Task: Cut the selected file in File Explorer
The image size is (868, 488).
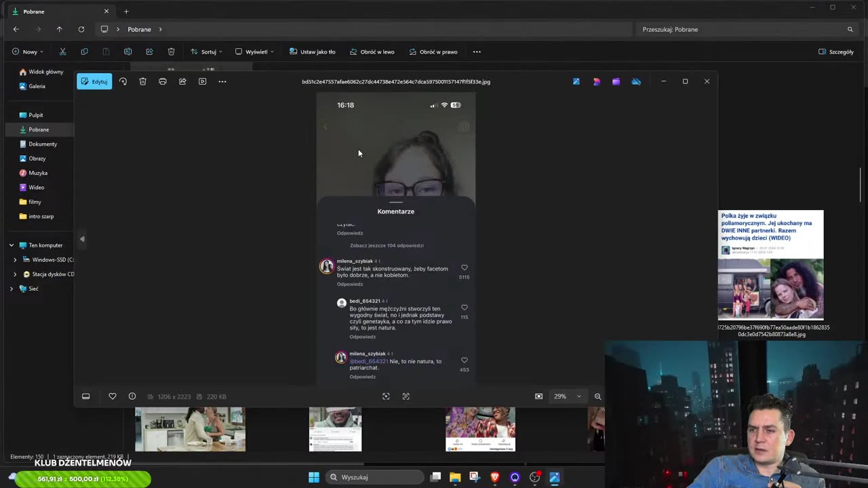Action: pyautogui.click(x=62, y=52)
